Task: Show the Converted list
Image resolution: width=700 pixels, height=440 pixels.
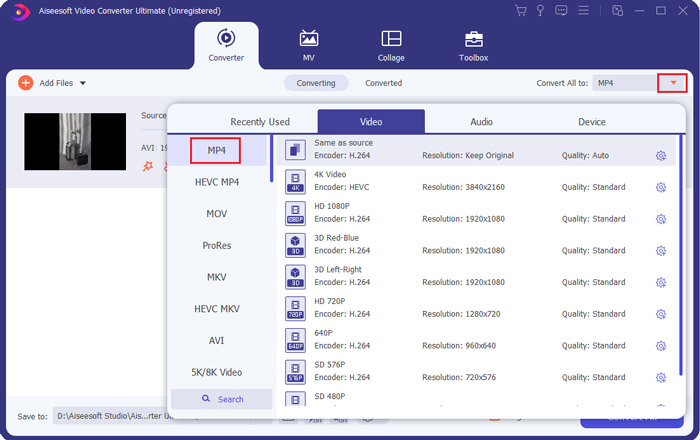Action: coord(383,83)
